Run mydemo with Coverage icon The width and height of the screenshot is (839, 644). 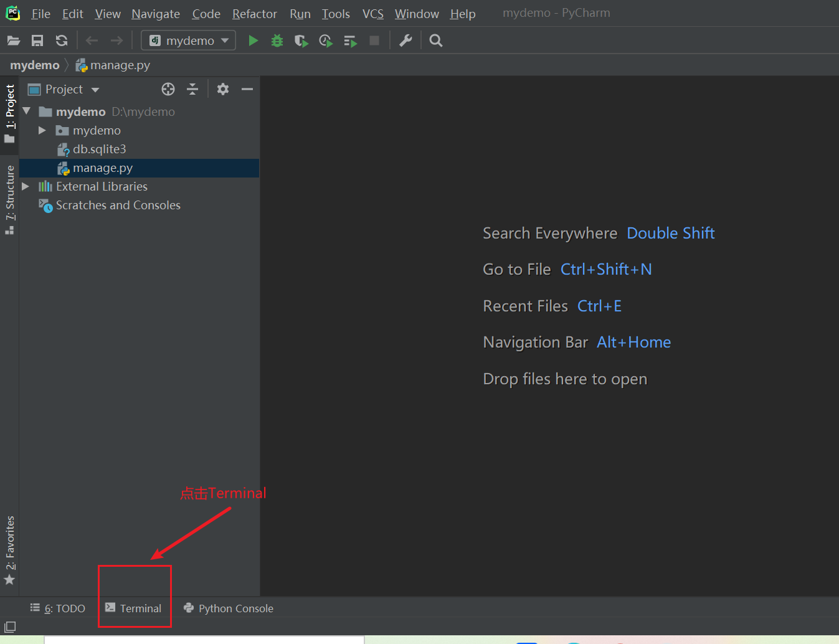(x=301, y=40)
